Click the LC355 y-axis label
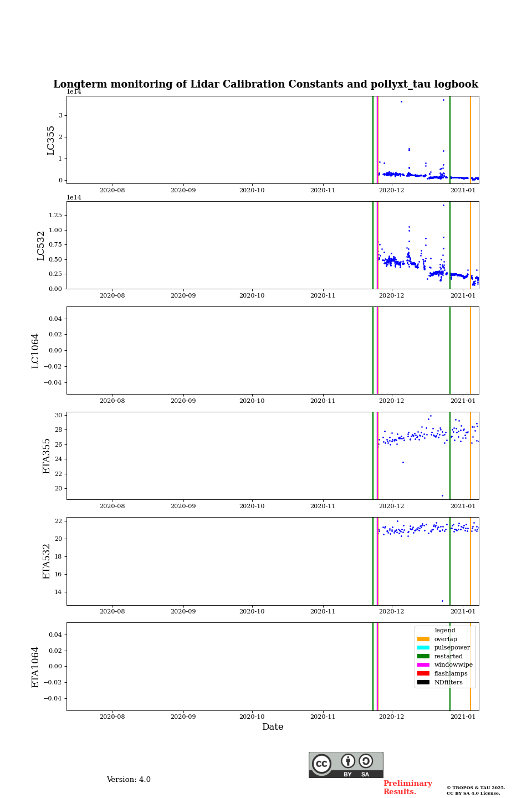The height and width of the screenshot is (798, 532). tap(51, 140)
